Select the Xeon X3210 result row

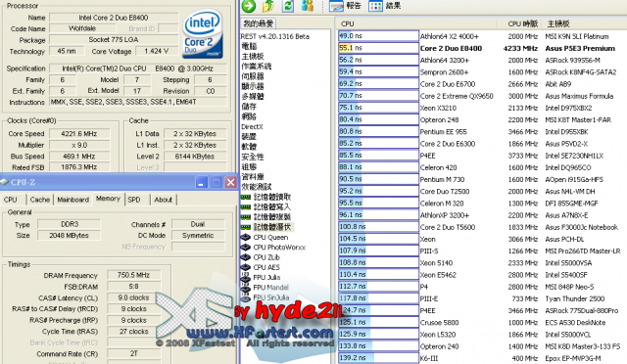click(x=482, y=108)
